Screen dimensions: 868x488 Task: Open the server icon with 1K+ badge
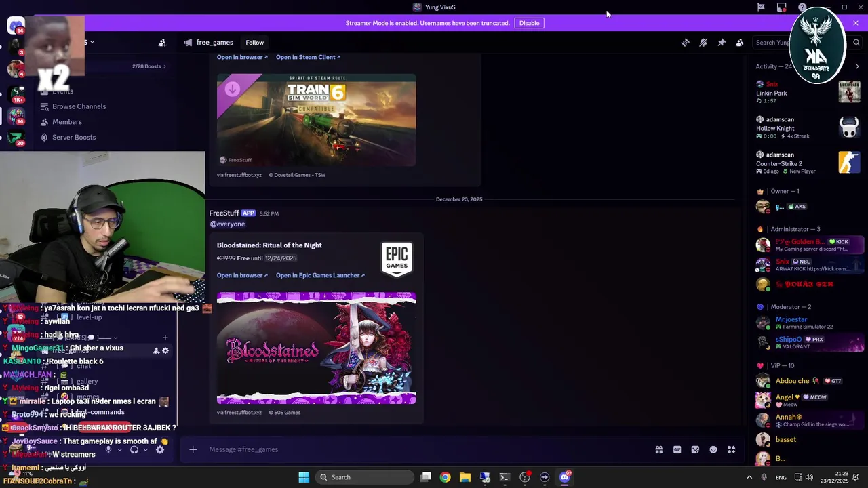(x=16, y=94)
